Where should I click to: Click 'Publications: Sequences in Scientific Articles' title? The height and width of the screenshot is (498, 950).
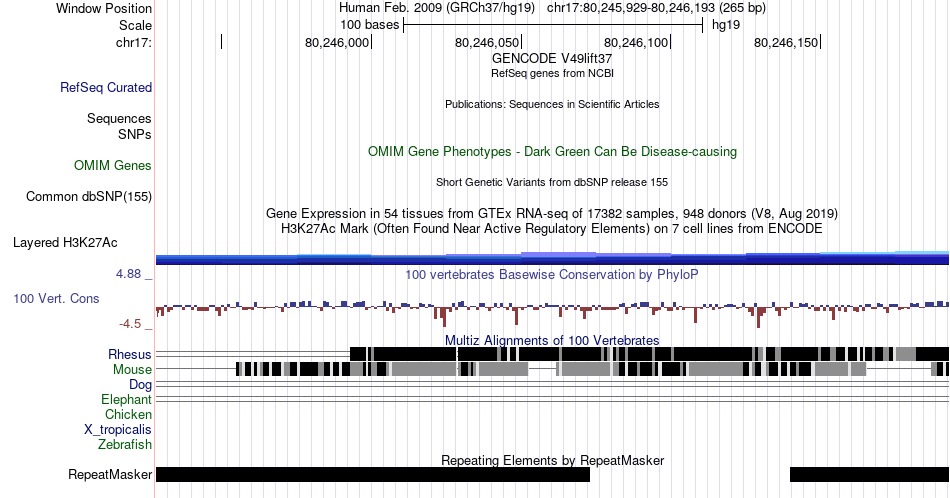coord(552,104)
